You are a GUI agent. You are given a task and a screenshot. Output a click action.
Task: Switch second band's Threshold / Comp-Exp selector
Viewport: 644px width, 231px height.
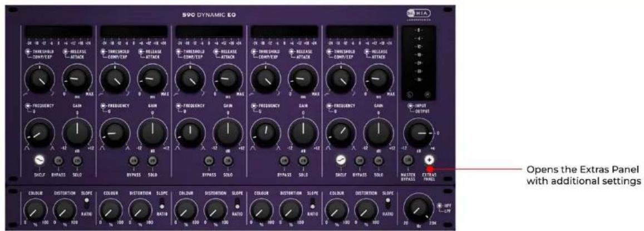click(x=104, y=52)
